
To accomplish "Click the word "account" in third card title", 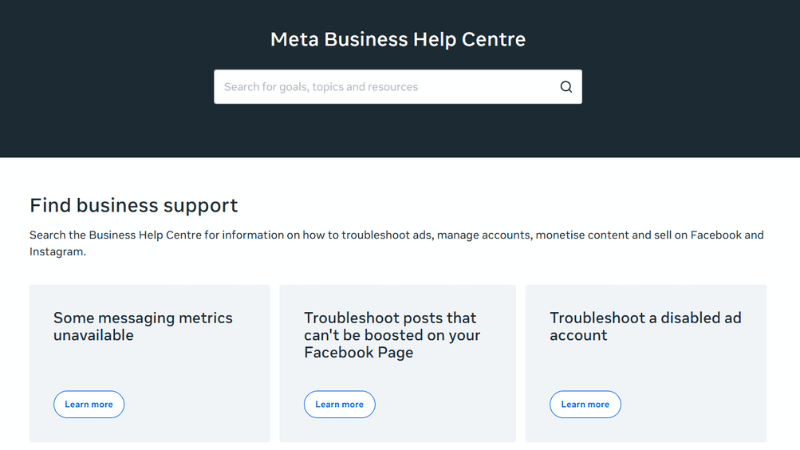I will [x=578, y=336].
